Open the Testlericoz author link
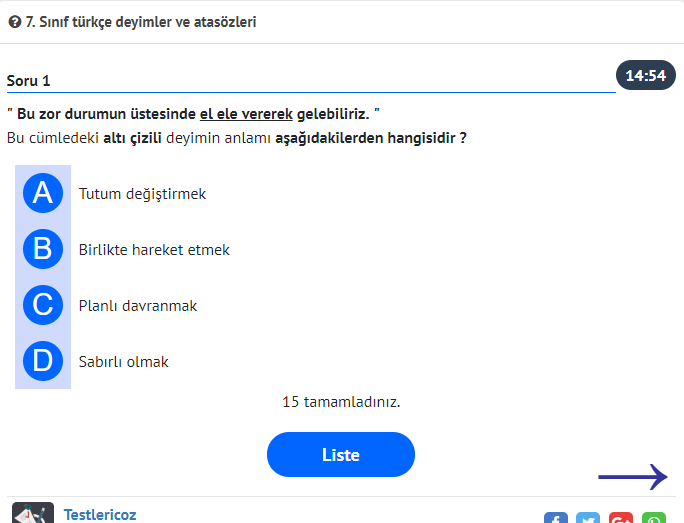 tap(100, 515)
